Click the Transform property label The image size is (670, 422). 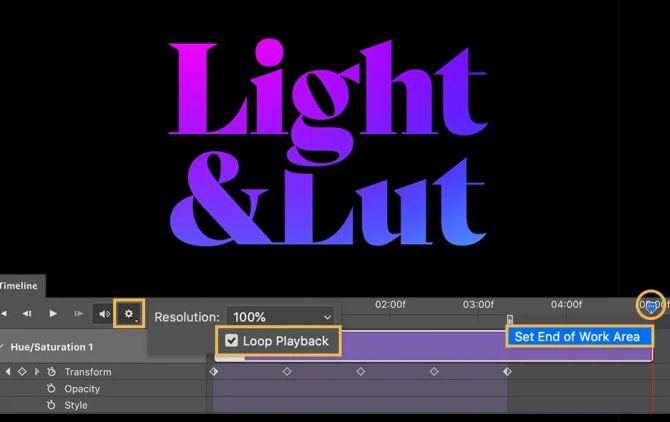(88, 372)
